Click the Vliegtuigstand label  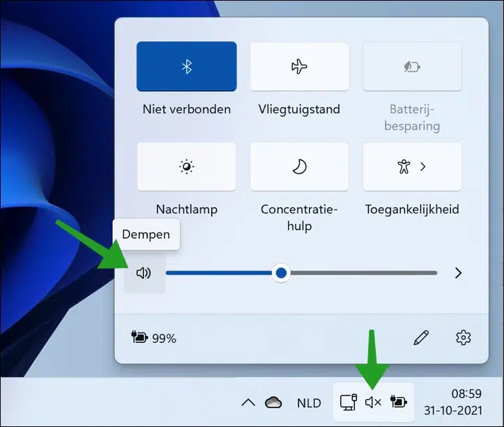299,109
